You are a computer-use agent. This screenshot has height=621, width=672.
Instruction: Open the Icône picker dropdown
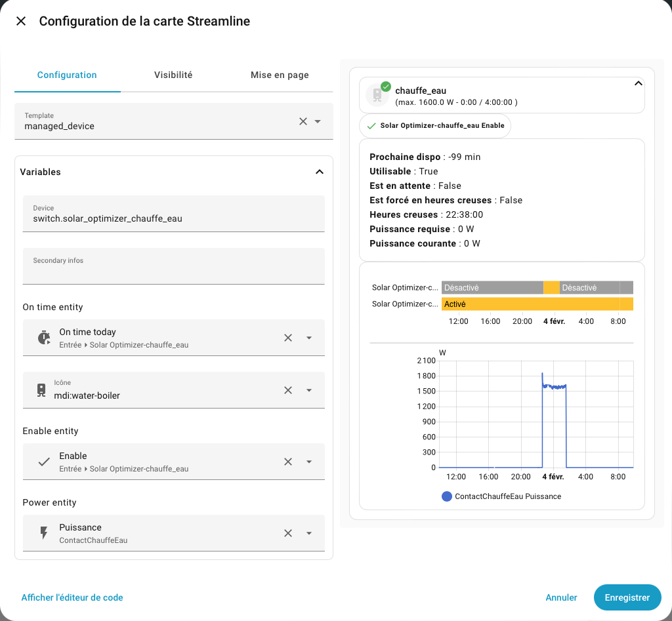pyautogui.click(x=309, y=390)
